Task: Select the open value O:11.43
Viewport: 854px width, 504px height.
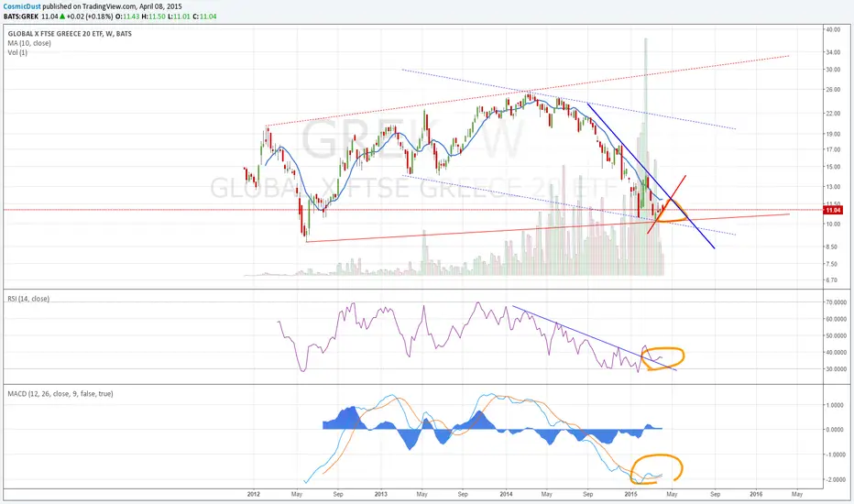Action: (126, 16)
